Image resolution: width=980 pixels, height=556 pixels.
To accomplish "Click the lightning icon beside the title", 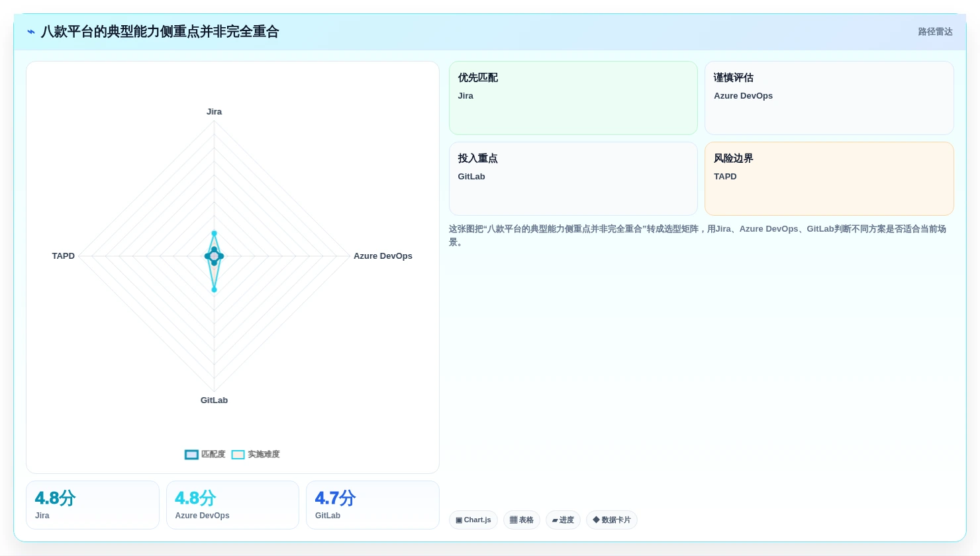I will coord(31,32).
